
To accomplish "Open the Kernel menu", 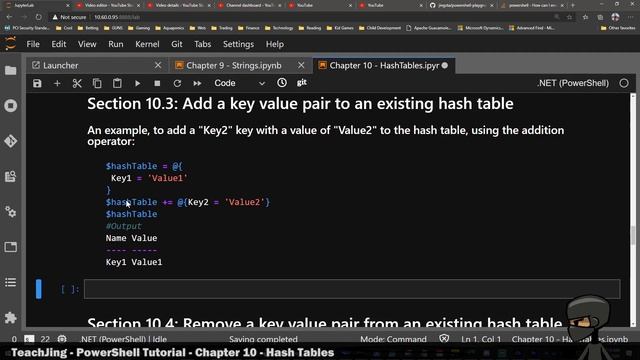I will pyautogui.click(x=147, y=44).
